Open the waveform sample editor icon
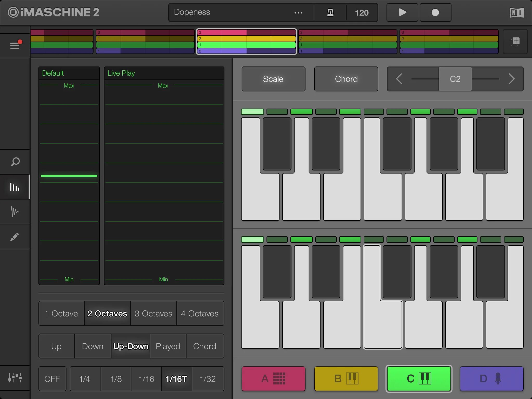The image size is (532, 399). pyautogui.click(x=15, y=212)
